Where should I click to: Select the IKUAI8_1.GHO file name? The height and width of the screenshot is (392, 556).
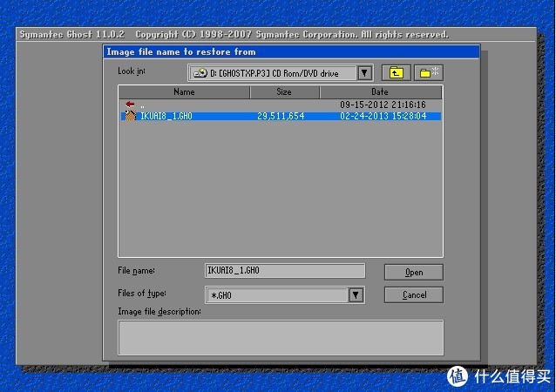tap(166, 116)
